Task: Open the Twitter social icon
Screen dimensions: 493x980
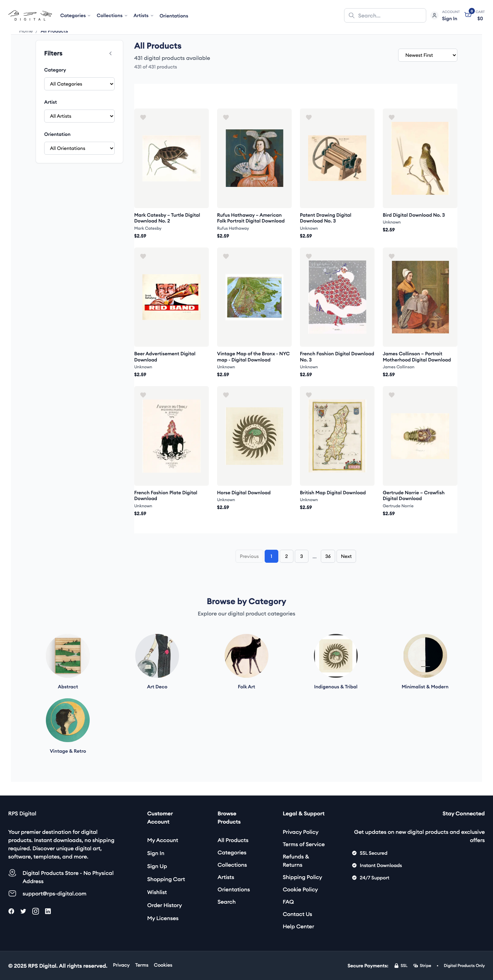Action: pyautogui.click(x=23, y=911)
